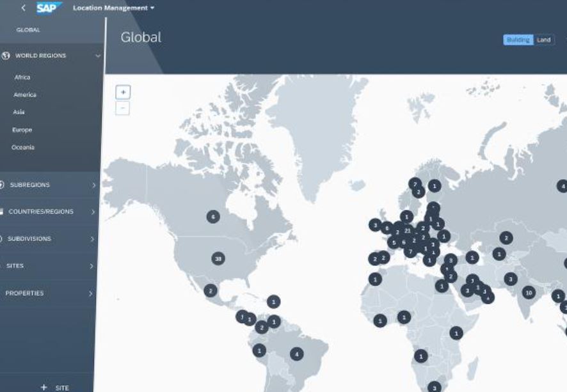Click the Germany cluster marker labeled 21
This screenshot has height=392, width=567.
click(x=408, y=230)
